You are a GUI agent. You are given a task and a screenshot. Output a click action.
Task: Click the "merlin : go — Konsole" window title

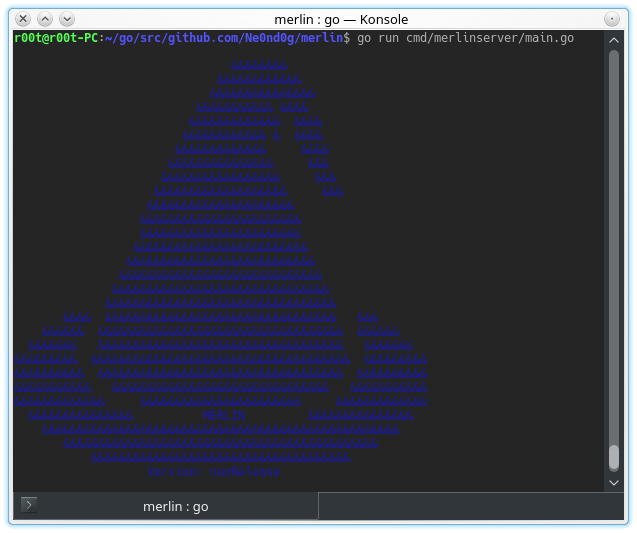[x=341, y=19]
